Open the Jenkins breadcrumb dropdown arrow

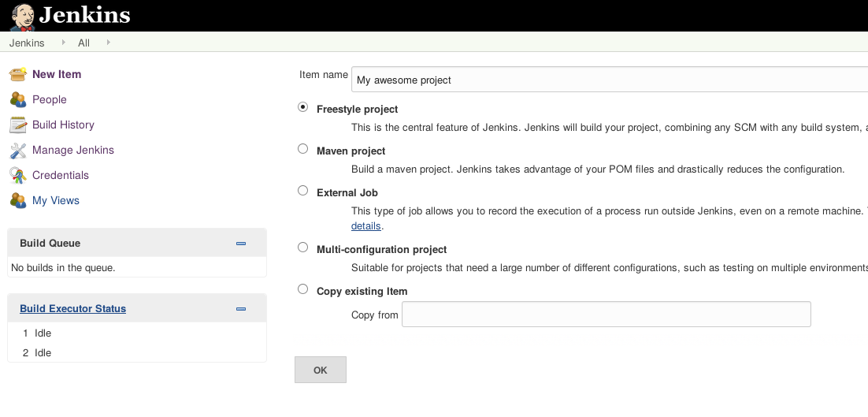click(63, 43)
